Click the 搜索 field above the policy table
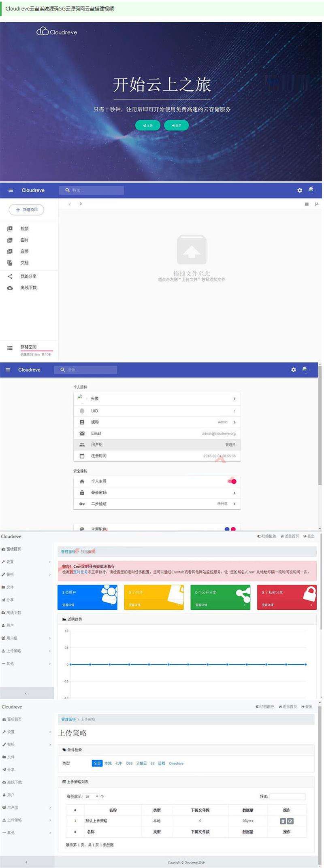 click(x=288, y=796)
